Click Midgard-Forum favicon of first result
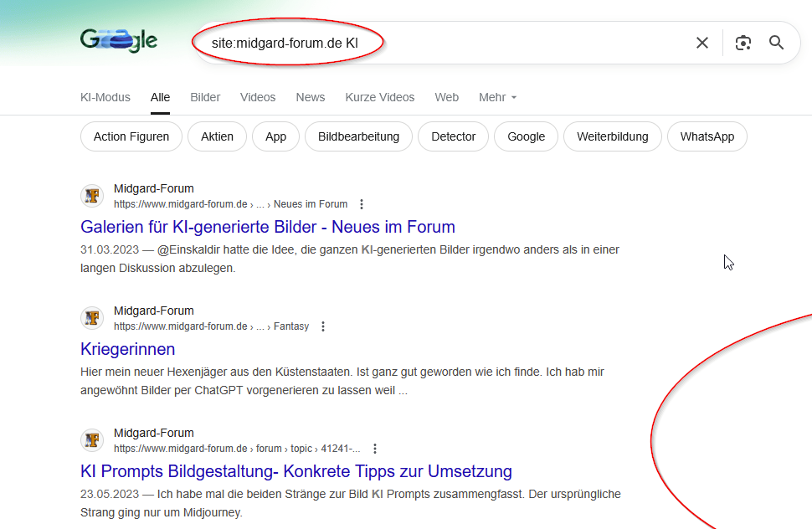This screenshot has height=529, width=812. (92, 196)
